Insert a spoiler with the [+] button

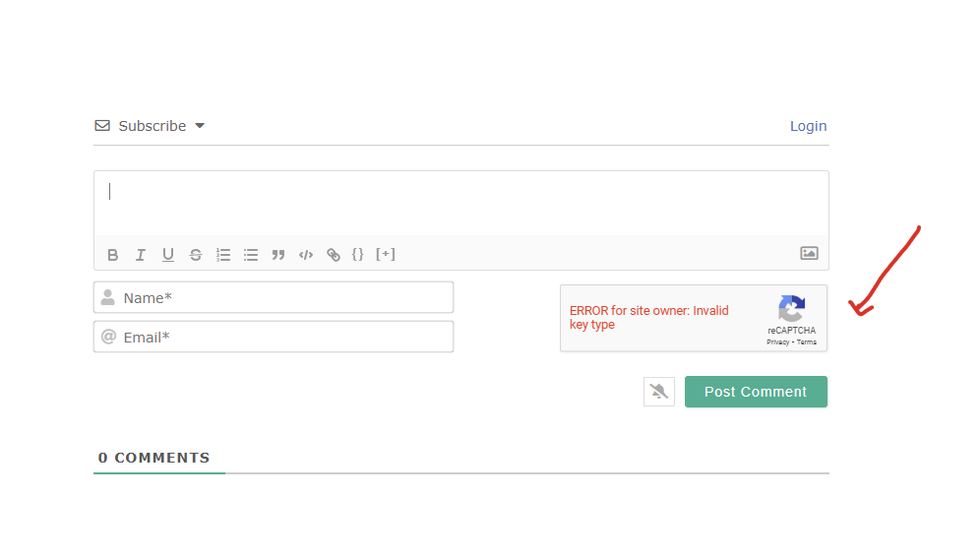click(x=386, y=254)
